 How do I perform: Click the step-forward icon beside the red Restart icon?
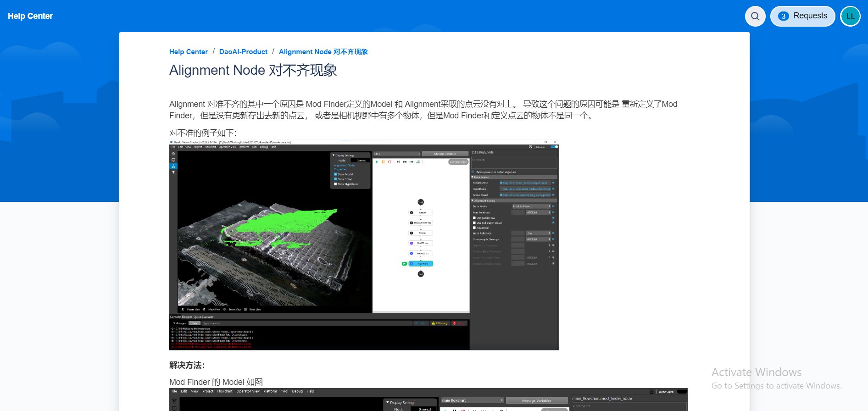pos(398,162)
